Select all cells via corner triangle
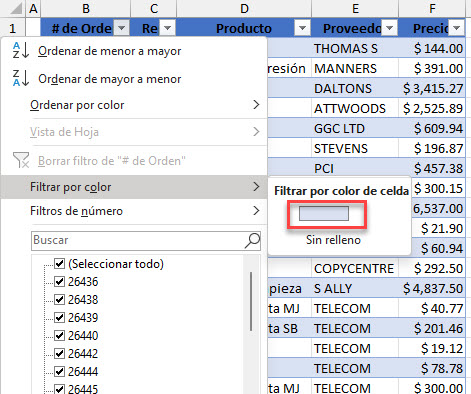The image size is (471, 394). tap(16, 9)
